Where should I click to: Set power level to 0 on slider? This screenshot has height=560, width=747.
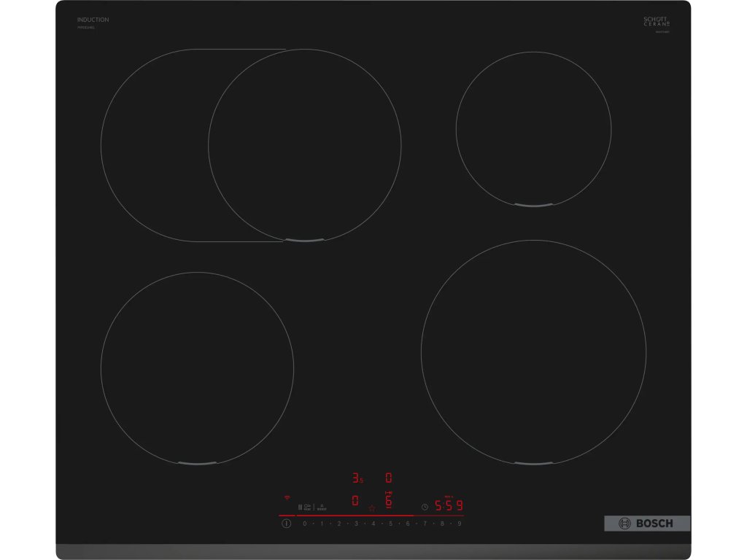point(304,524)
